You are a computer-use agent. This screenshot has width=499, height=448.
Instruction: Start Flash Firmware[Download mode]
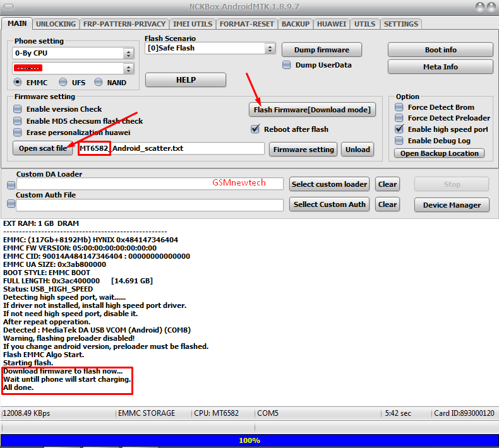312,110
